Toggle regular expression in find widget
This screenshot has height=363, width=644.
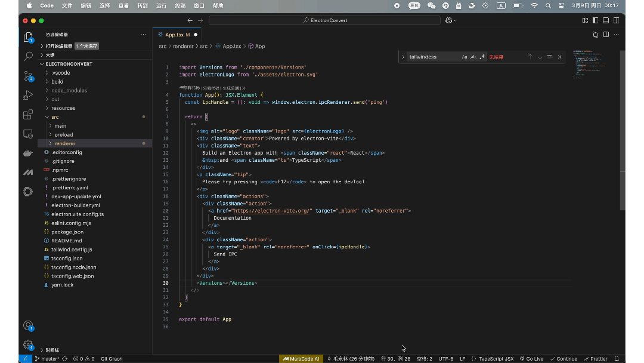(482, 57)
